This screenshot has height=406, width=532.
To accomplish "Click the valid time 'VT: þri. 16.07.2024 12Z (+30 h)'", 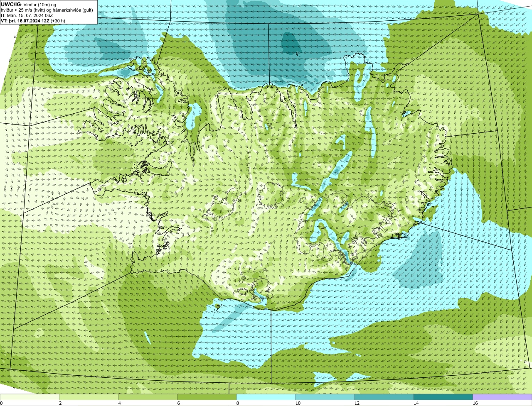I will (x=33, y=21).
